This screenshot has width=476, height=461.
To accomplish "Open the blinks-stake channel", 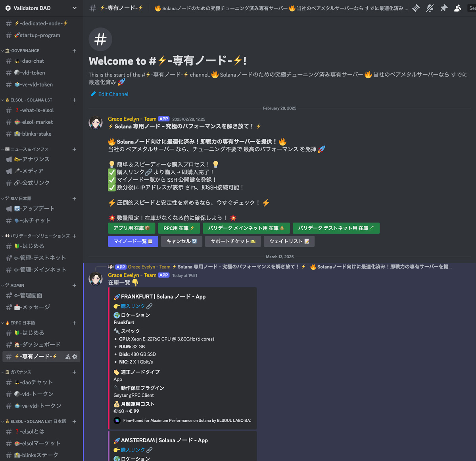I will [x=42, y=134].
